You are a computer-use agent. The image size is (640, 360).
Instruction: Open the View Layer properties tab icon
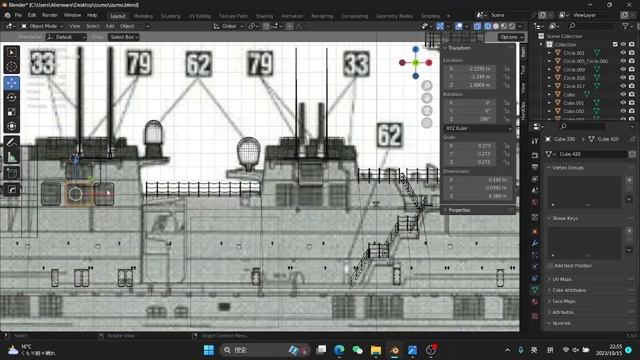click(535, 179)
